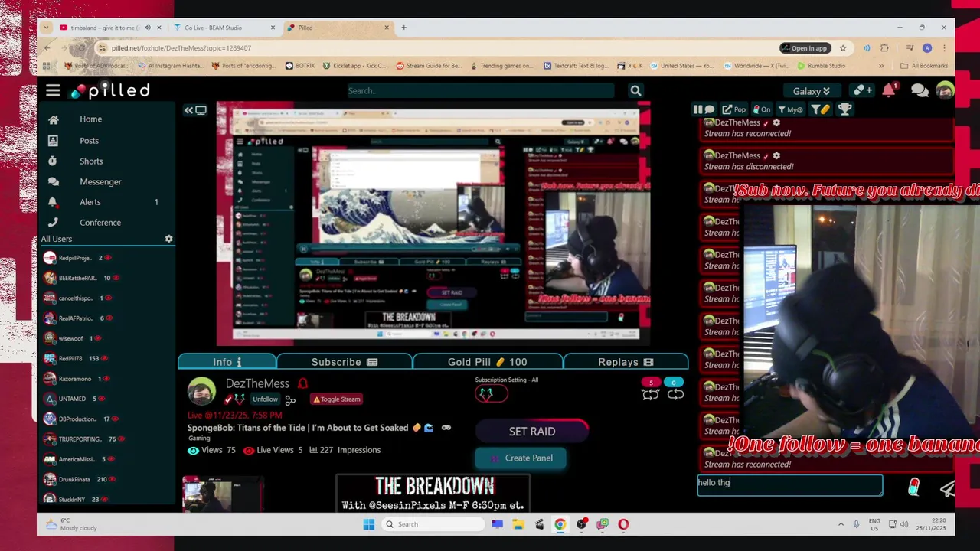980x551 pixels.
Task: Click the DezTheMess streamer avatar
Action: (201, 392)
